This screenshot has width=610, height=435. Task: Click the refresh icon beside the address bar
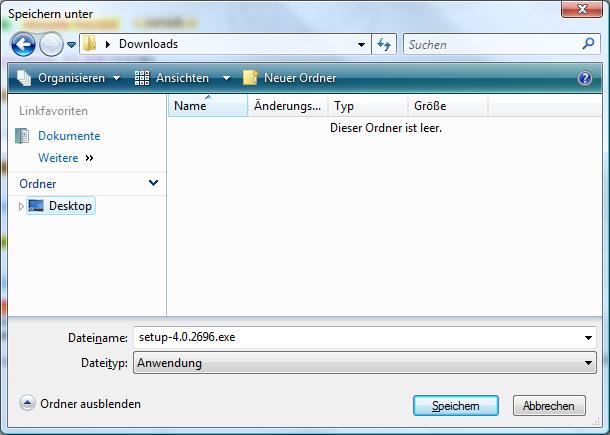point(384,45)
